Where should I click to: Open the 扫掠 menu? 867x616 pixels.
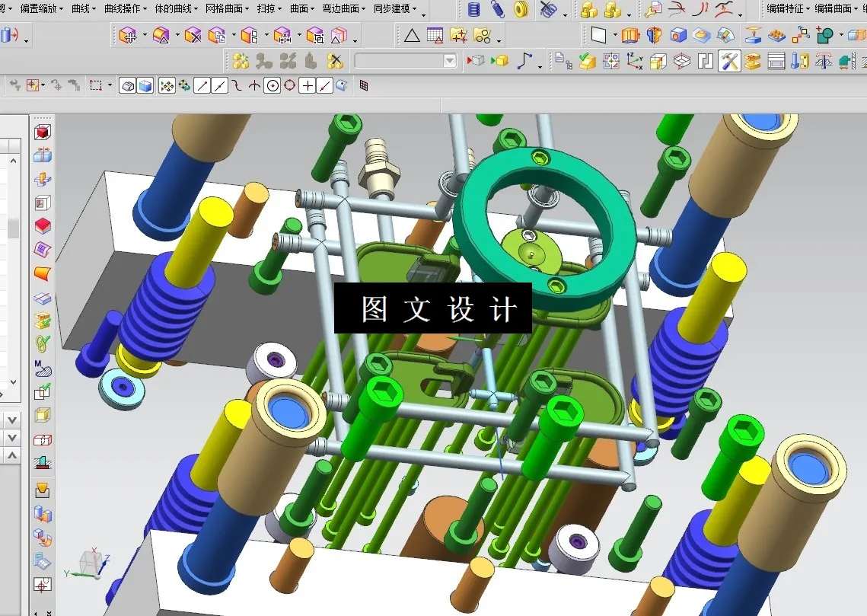click(266, 9)
